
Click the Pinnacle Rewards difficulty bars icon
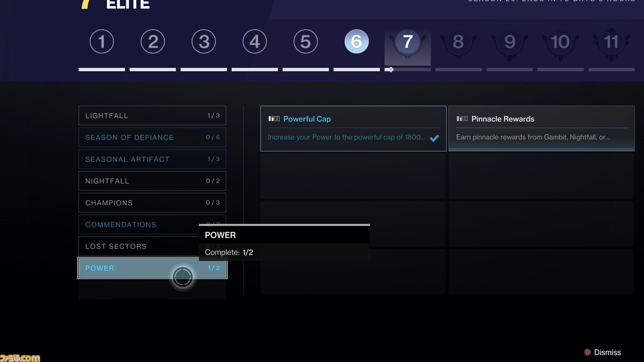[462, 119]
